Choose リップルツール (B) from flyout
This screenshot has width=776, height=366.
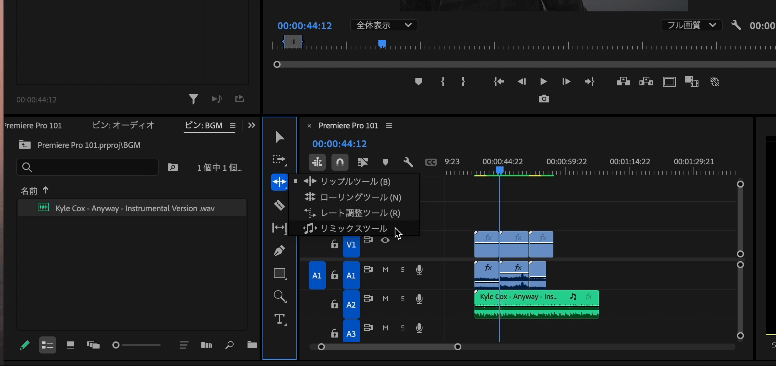pyautogui.click(x=354, y=182)
